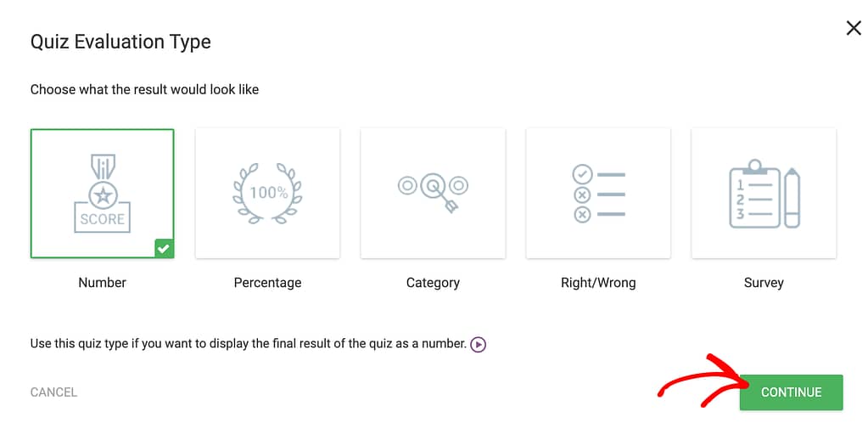Image resolution: width=868 pixels, height=423 pixels.
Task: Cancel the quiz type selection
Action: pyautogui.click(x=53, y=392)
